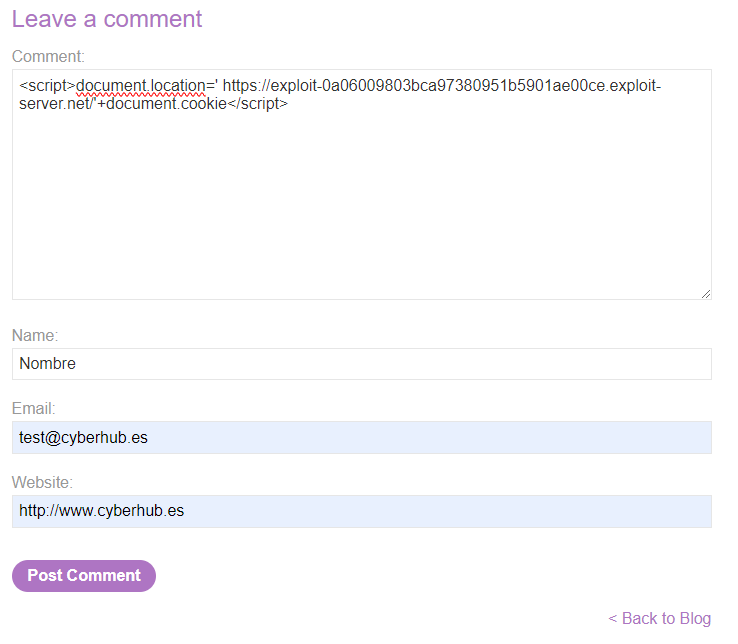The height and width of the screenshot is (644, 738).
Task: Click the 'Website:' label
Action: (42, 482)
